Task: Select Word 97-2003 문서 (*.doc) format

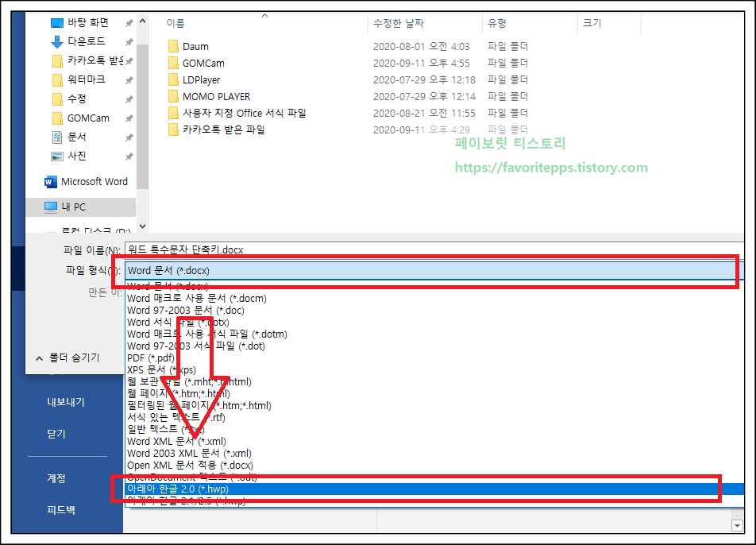Action: click(x=186, y=310)
